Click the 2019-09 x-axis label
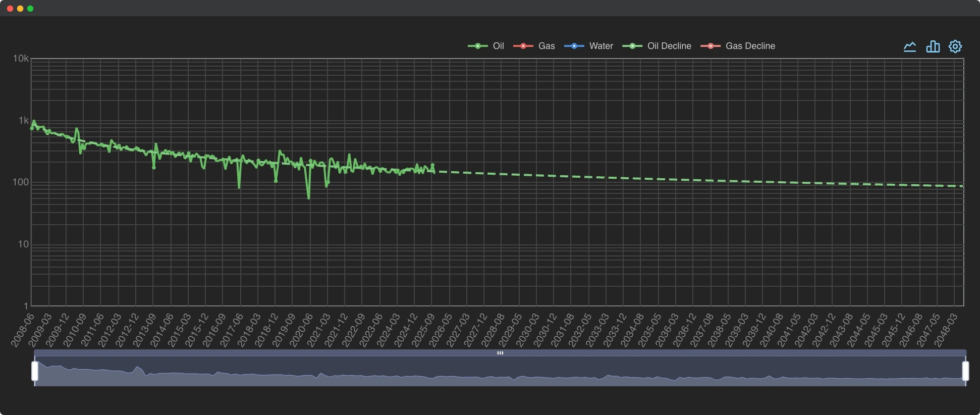The height and width of the screenshot is (415, 980). 284,330
